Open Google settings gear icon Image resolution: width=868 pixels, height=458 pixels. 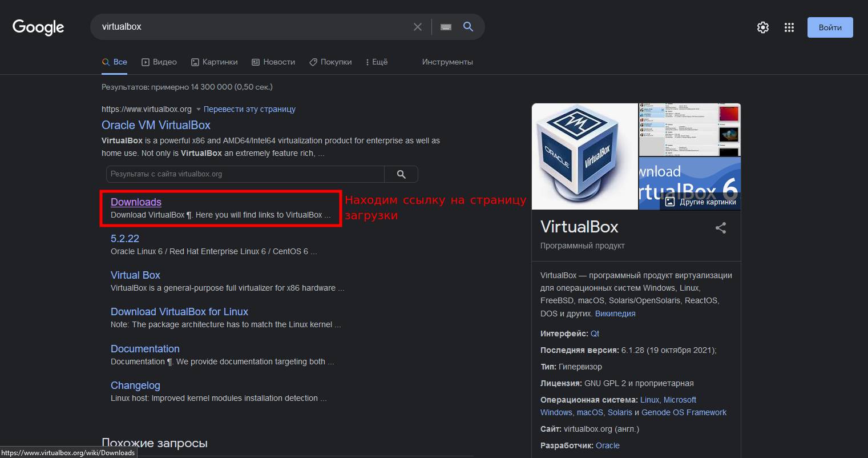pos(762,27)
